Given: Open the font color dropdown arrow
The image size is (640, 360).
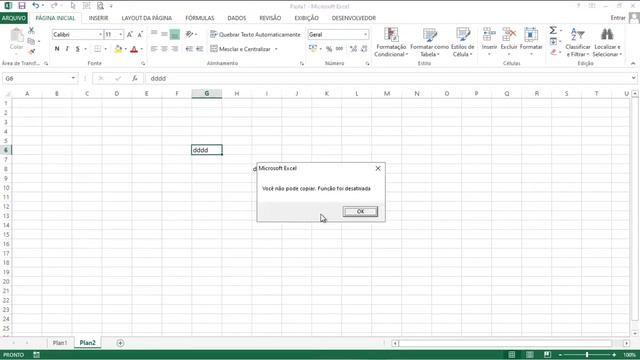Looking at the screenshot, I should point(141,49).
